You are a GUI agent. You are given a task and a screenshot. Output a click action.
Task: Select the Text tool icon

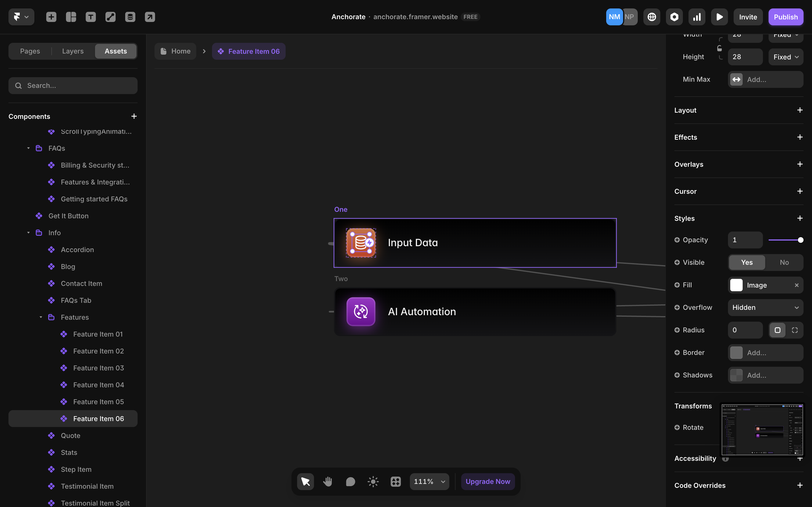(91, 17)
